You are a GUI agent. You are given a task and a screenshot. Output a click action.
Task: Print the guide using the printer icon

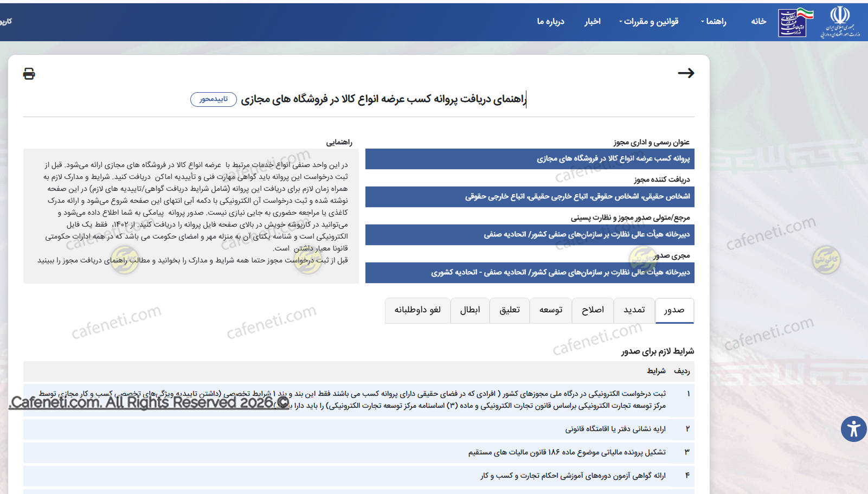(29, 73)
